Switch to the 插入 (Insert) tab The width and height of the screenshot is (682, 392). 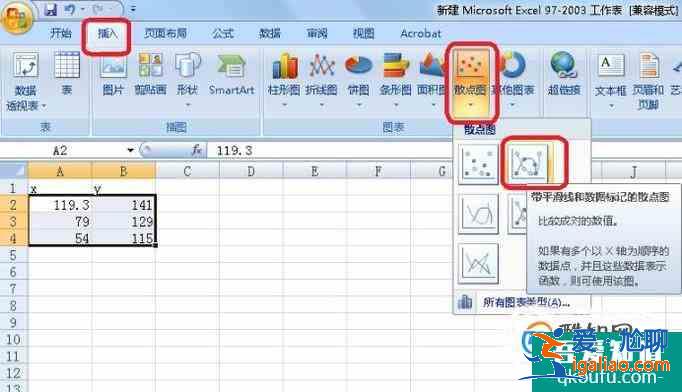coord(107,34)
